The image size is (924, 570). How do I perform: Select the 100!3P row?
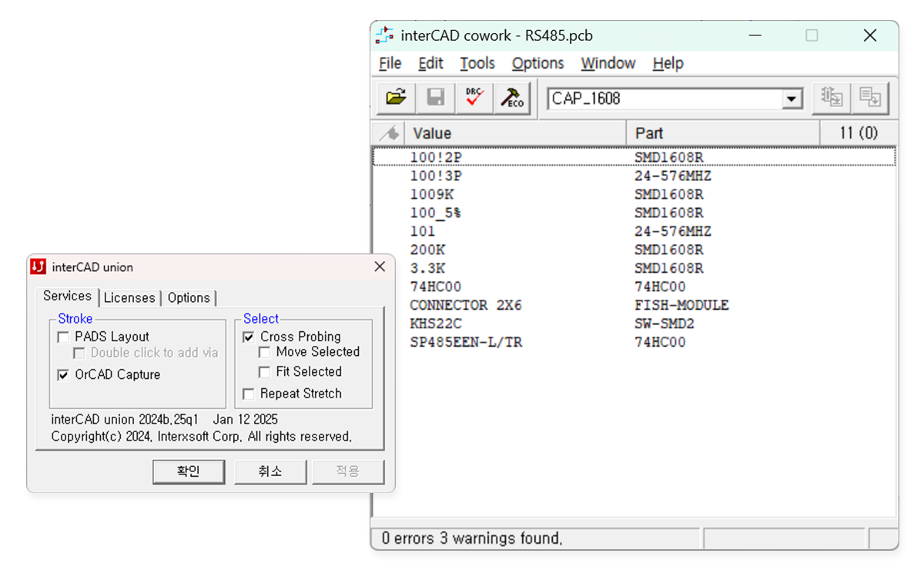point(634,176)
